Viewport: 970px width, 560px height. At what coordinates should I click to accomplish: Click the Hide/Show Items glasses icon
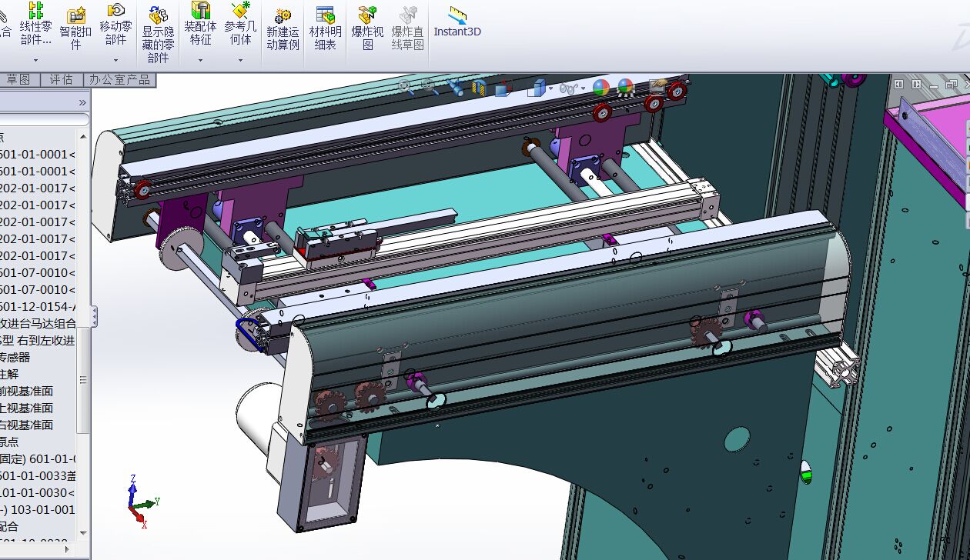coord(567,88)
